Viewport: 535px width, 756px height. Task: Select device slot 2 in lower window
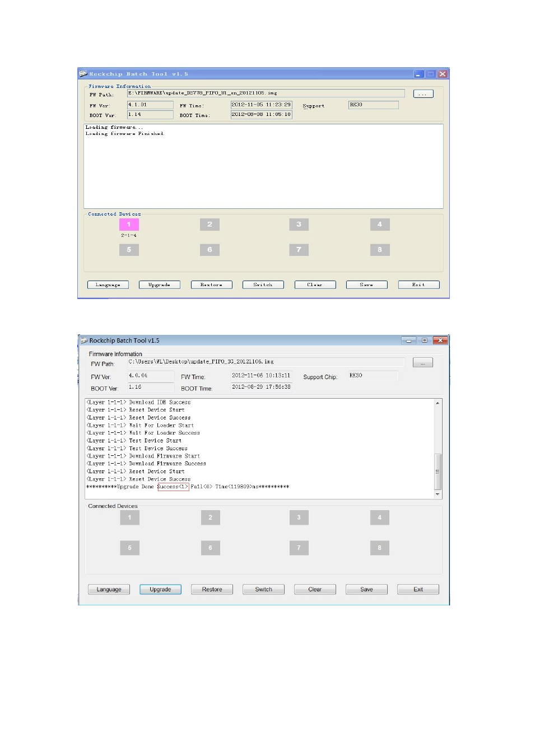click(210, 517)
